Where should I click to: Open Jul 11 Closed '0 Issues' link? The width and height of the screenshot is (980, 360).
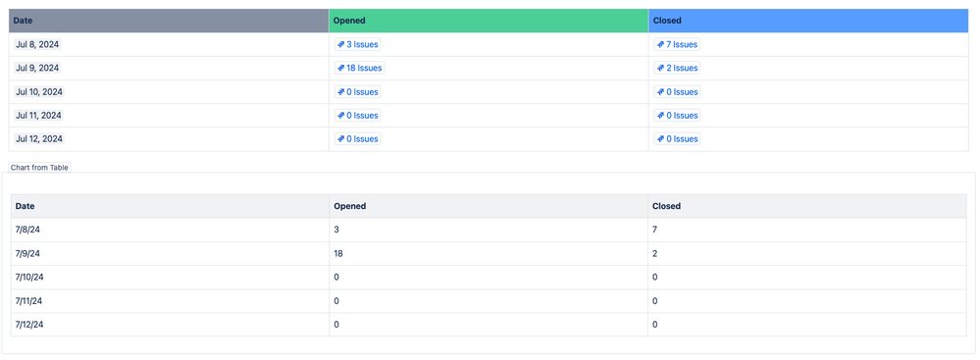point(677,116)
